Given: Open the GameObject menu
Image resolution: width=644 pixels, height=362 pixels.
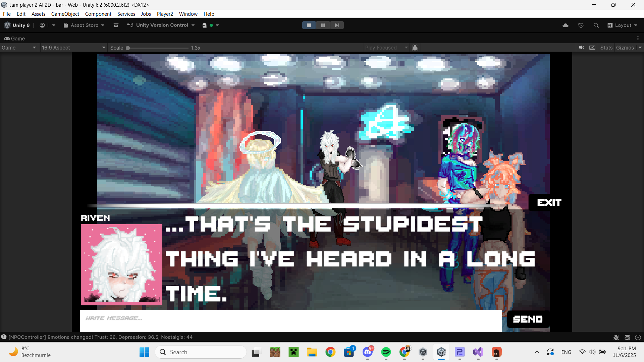Looking at the screenshot, I should click(x=65, y=14).
